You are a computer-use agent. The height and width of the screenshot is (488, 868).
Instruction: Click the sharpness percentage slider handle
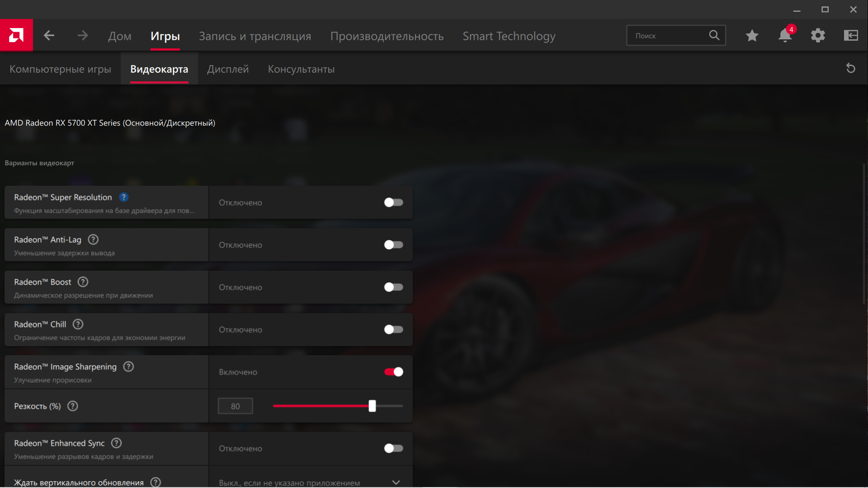tap(372, 406)
